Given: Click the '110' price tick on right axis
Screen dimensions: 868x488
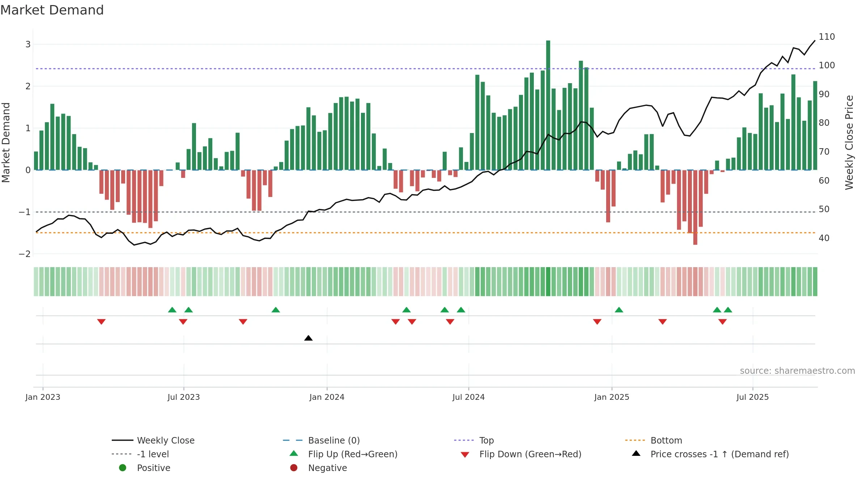Looking at the screenshot, I should (x=827, y=37).
